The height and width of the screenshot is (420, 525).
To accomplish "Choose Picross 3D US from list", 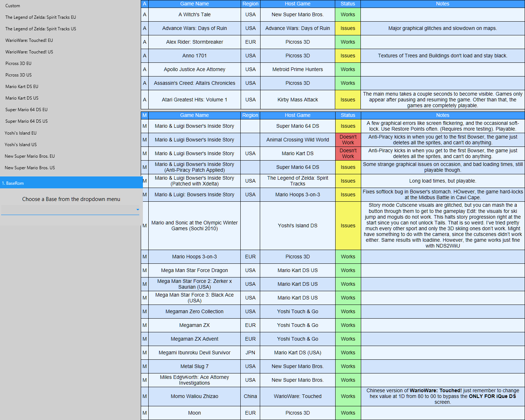I will coord(18,75).
